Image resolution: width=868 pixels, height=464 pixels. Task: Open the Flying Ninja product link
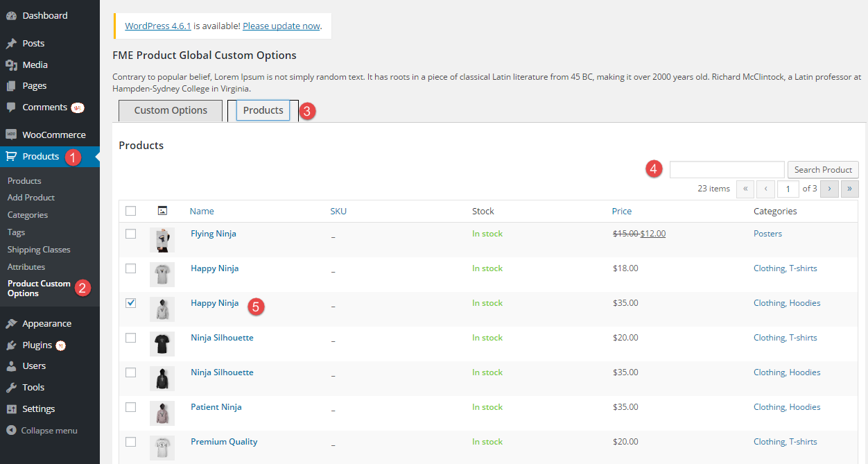click(214, 234)
